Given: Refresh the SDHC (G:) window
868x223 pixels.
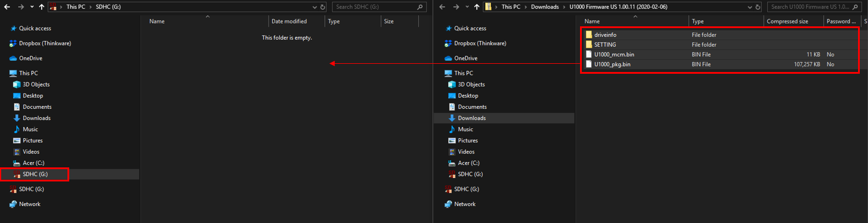Looking at the screenshot, I should pyautogui.click(x=323, y=7).
